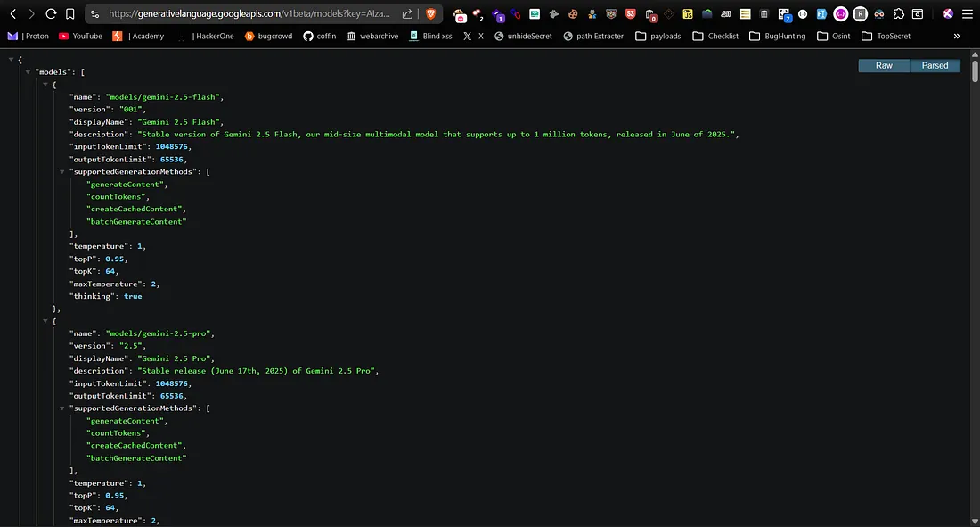980x527 pixels.
Task: Open the yellow JS extension icon
Action: click(x=688, y=13)
